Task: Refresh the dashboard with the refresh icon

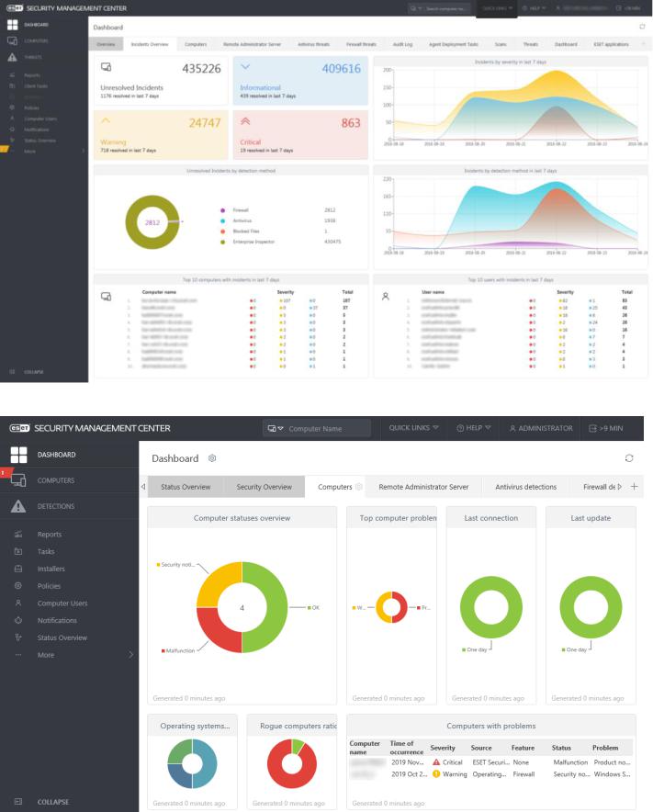Action: [x=629, y=458]
